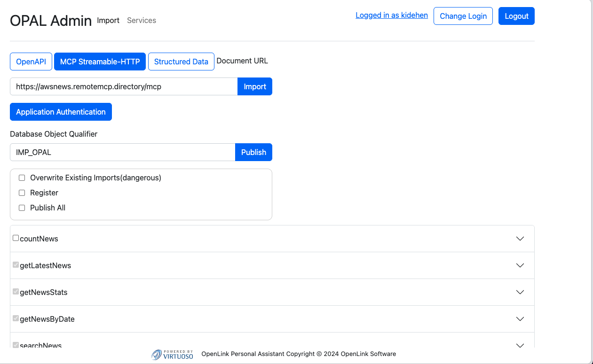Expand the countNews row chevron
Viewport: 593px width, 364px height.
click(520, 239)
